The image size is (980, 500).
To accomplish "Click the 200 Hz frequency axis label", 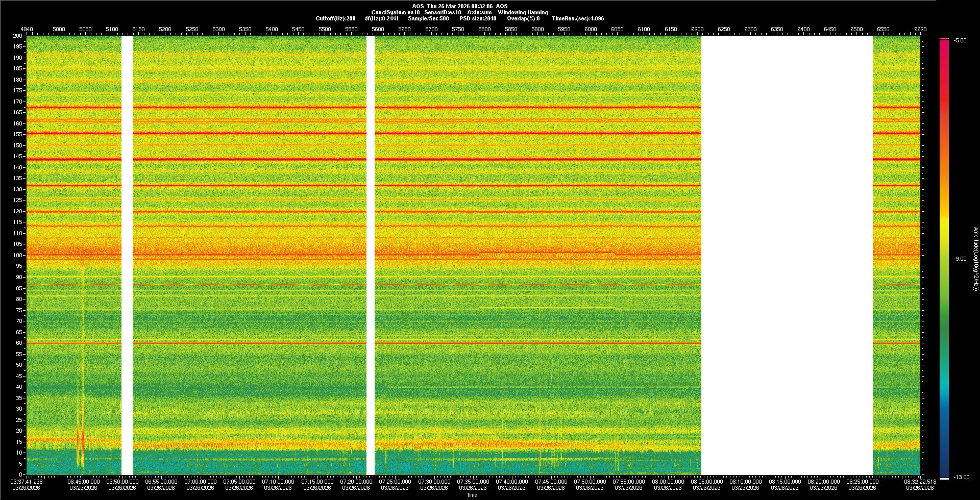I will click(17, 36).
